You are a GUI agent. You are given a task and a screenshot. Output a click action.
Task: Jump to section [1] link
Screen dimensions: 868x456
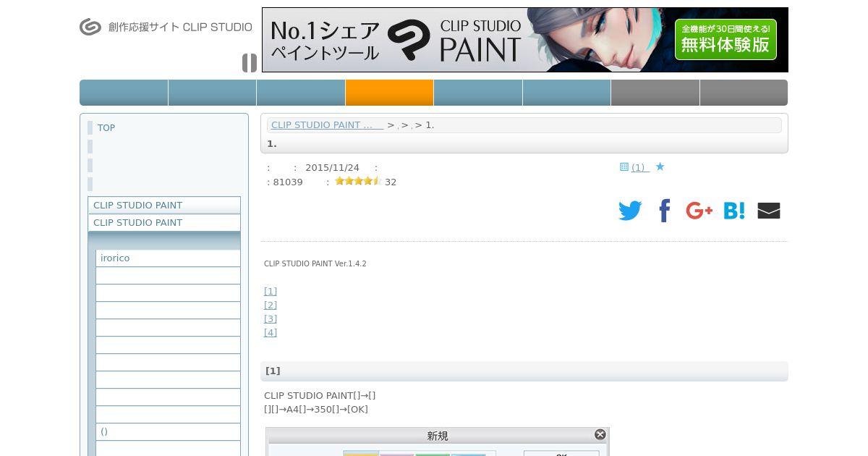point(271,291)
